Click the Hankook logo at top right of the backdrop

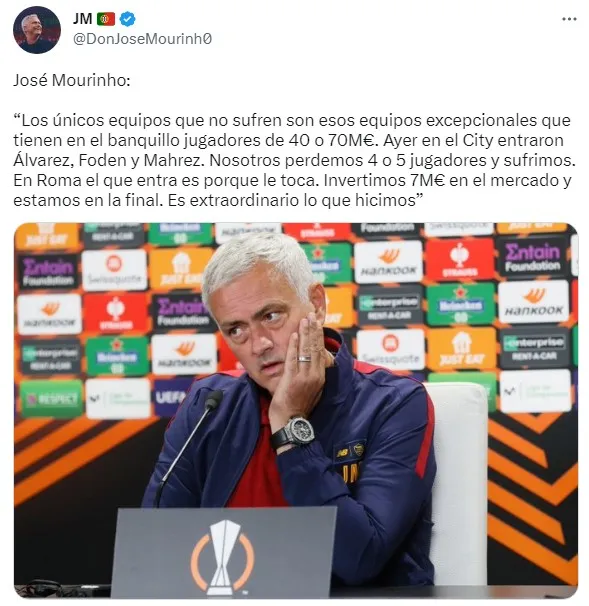(x=534, y=302)
